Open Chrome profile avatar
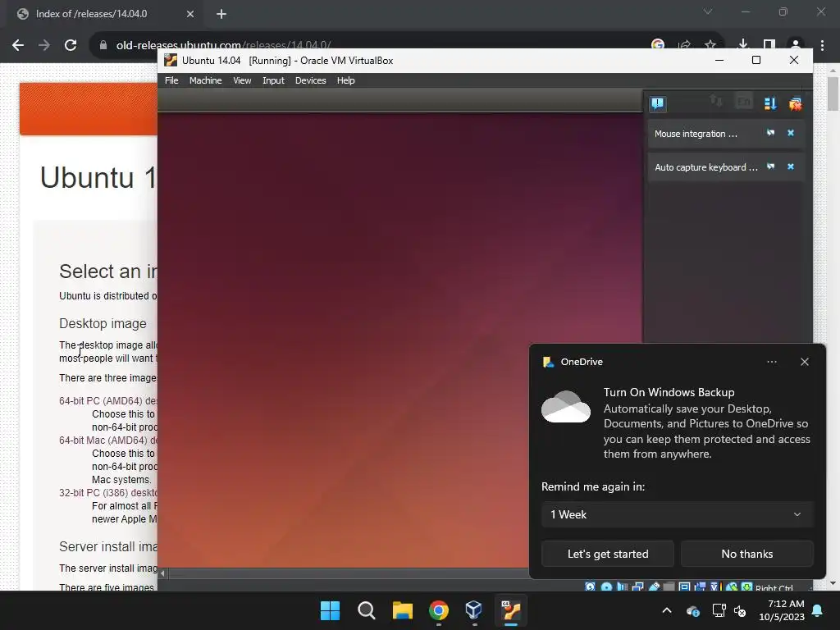 [796, 45]
